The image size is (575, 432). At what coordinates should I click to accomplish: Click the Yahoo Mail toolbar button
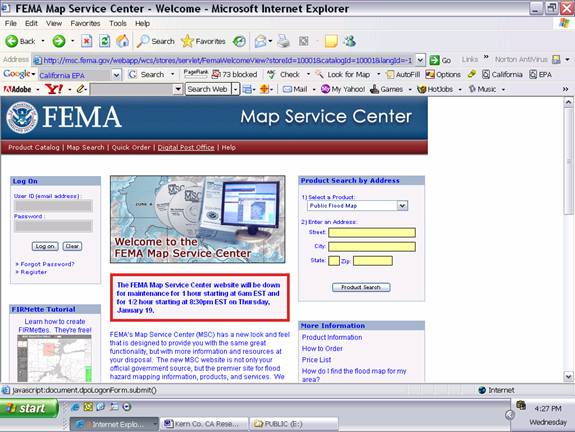pyautogui.click(x=295, y=89)
